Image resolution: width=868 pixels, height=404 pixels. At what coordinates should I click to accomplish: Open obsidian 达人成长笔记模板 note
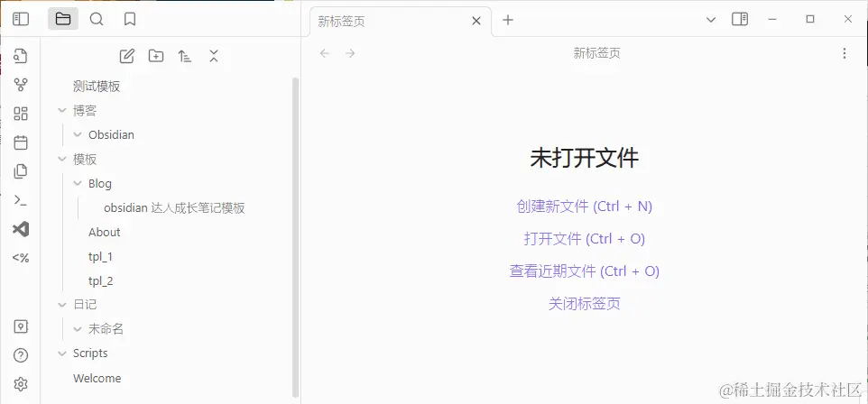click(x=174, y=208)
